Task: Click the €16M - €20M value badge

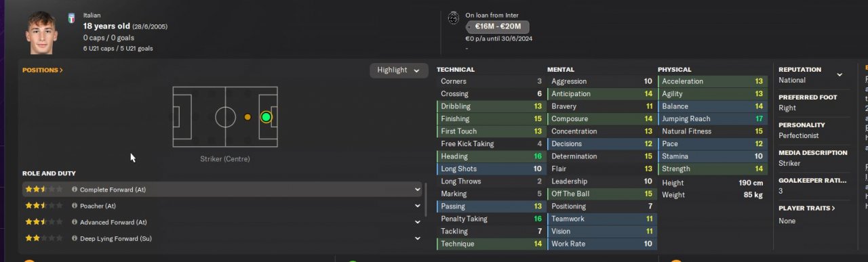Action: [x=498, y=26]
